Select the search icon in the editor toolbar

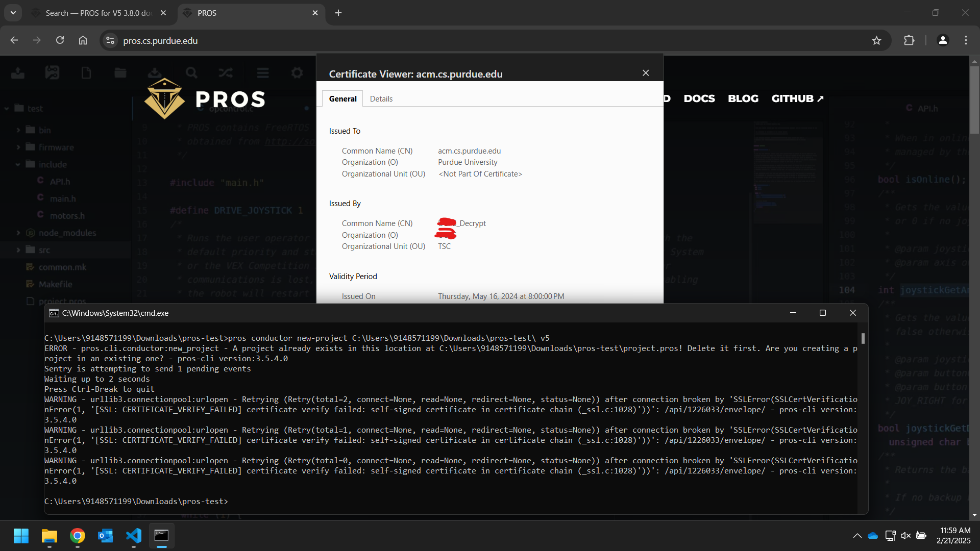pyautogui.click(x=191, y=72)
